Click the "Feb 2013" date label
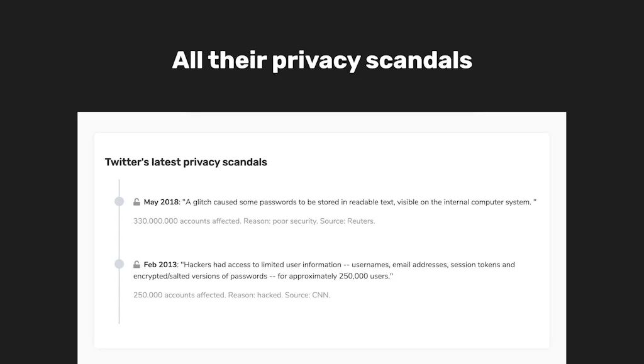644x364 pixels. coord(160,265)
